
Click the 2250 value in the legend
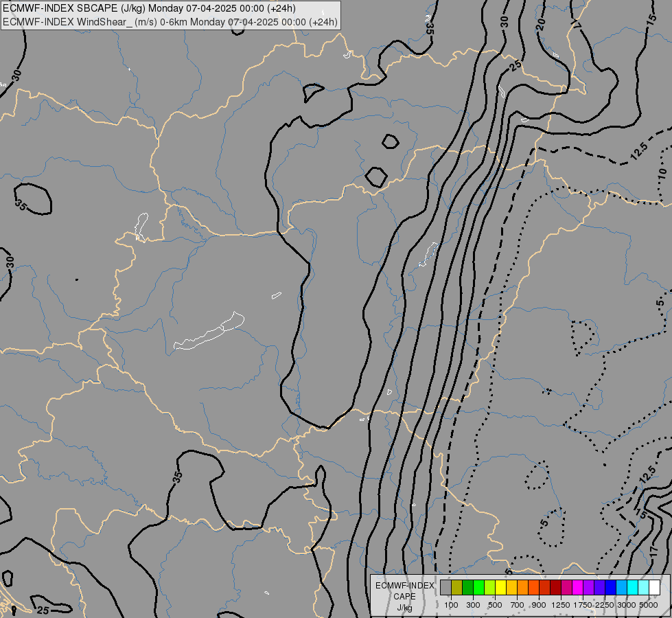[604, 605]
